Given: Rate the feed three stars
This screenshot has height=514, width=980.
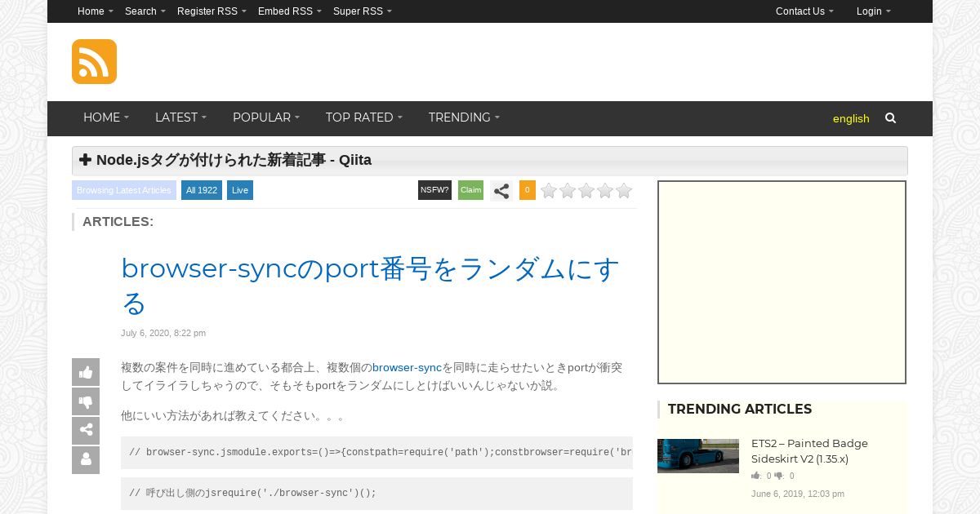Looking at the screenshot, I should point(586,191).
